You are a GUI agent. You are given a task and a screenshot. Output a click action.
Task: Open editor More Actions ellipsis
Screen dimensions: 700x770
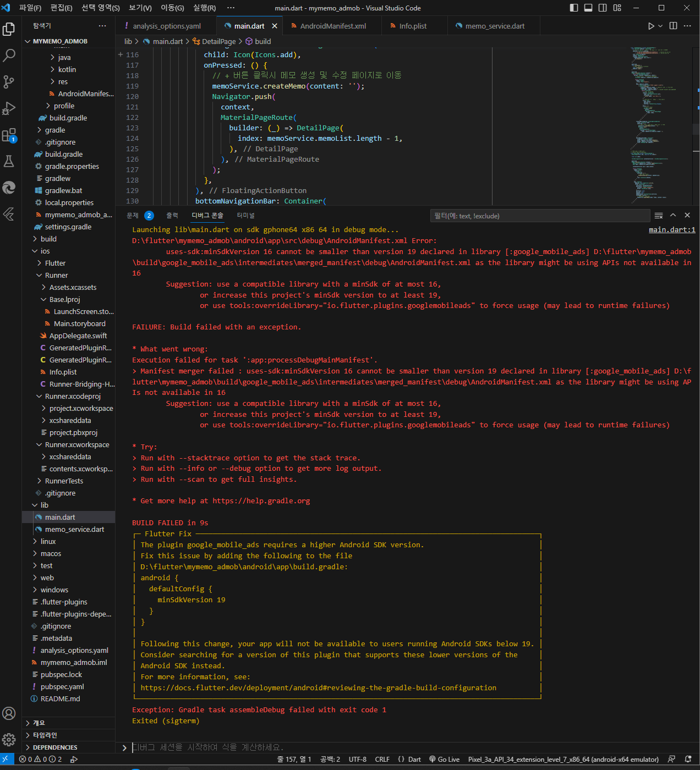tap(687, 26)
